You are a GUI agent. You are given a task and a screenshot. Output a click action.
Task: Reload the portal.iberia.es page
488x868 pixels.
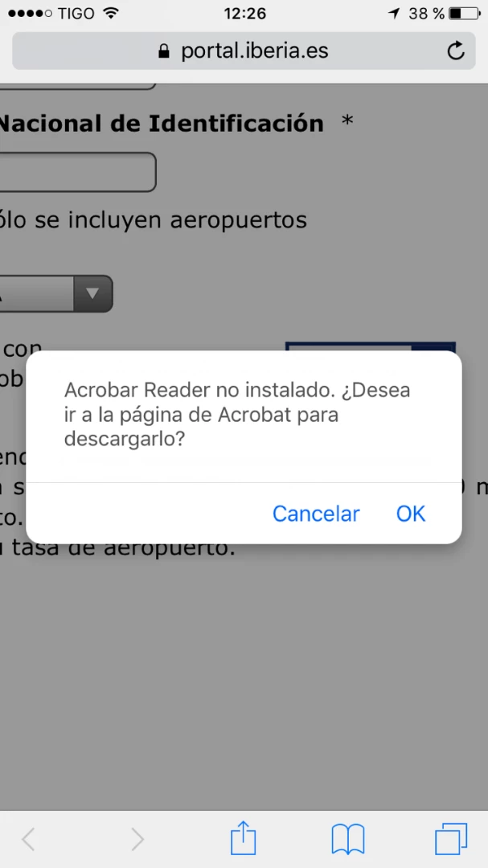click(x=455, y=51)
